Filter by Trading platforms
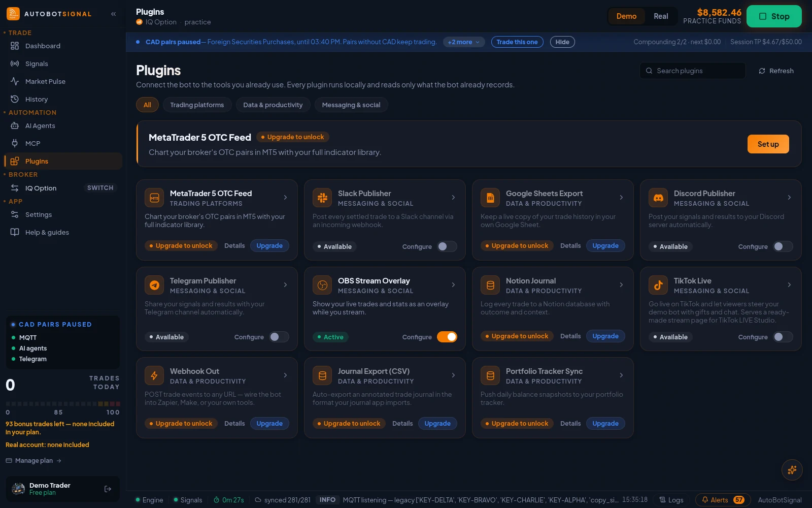 pyautogui.click(x=197, y=105)
